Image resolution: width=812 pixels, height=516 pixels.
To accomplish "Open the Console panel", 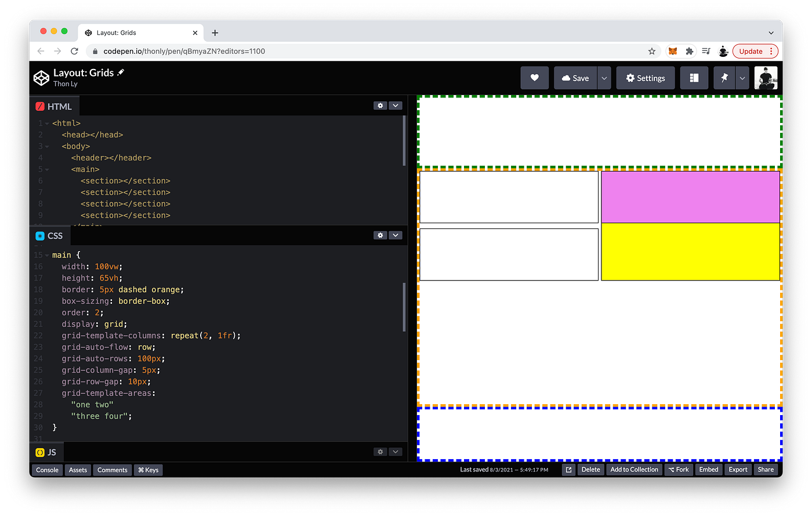I will click(46, 470).
